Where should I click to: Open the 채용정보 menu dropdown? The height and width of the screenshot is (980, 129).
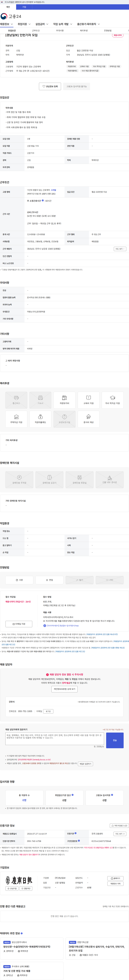[x=6, y=24]
